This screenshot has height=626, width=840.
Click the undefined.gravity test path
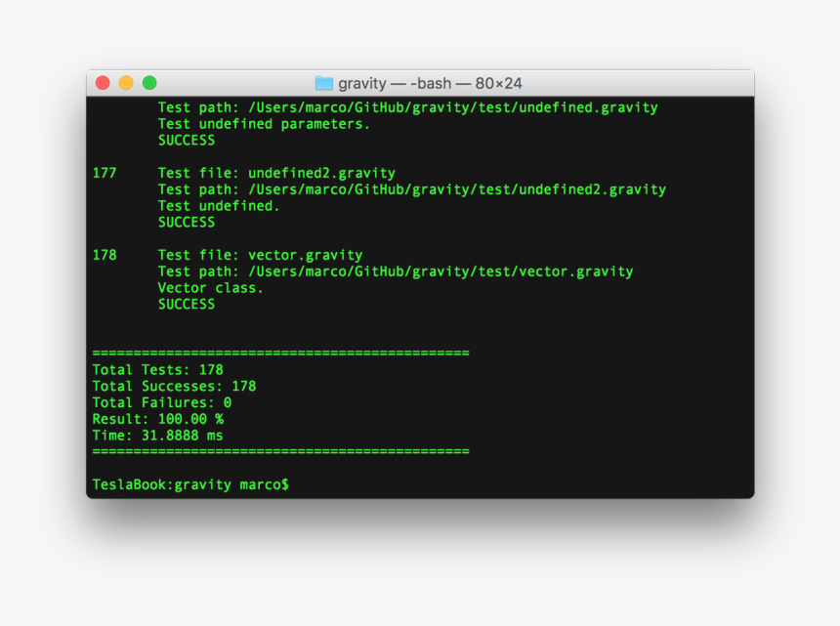pyautogui.click(x=407, y=107)
